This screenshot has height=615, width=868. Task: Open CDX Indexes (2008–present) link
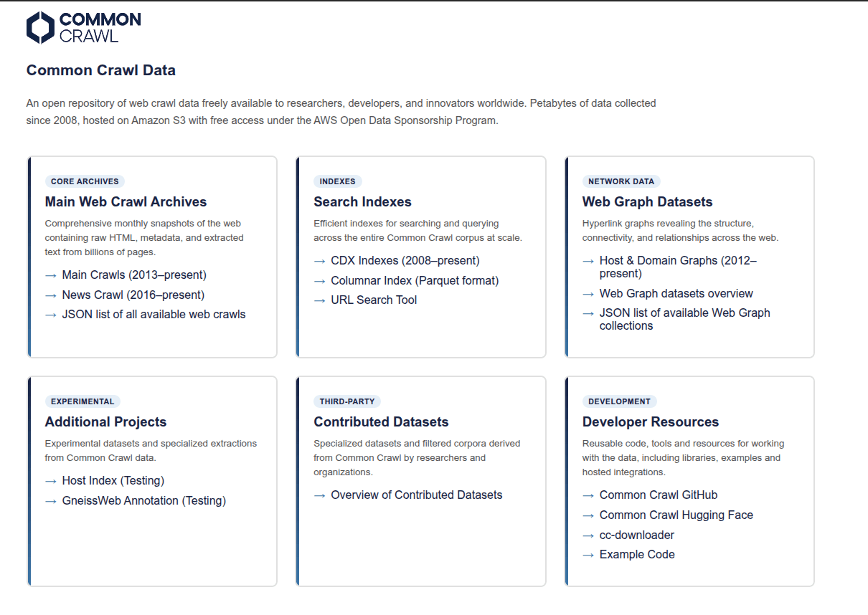(x=405, y=261)
